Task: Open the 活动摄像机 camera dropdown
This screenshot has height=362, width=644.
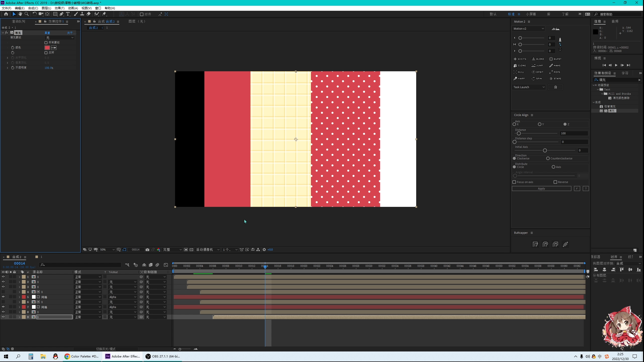Action: (x=208, y=250)
